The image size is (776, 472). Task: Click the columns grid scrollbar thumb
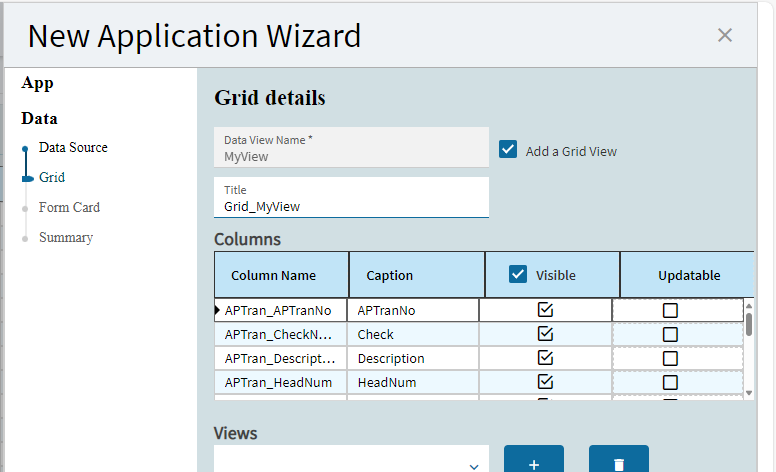749,325
